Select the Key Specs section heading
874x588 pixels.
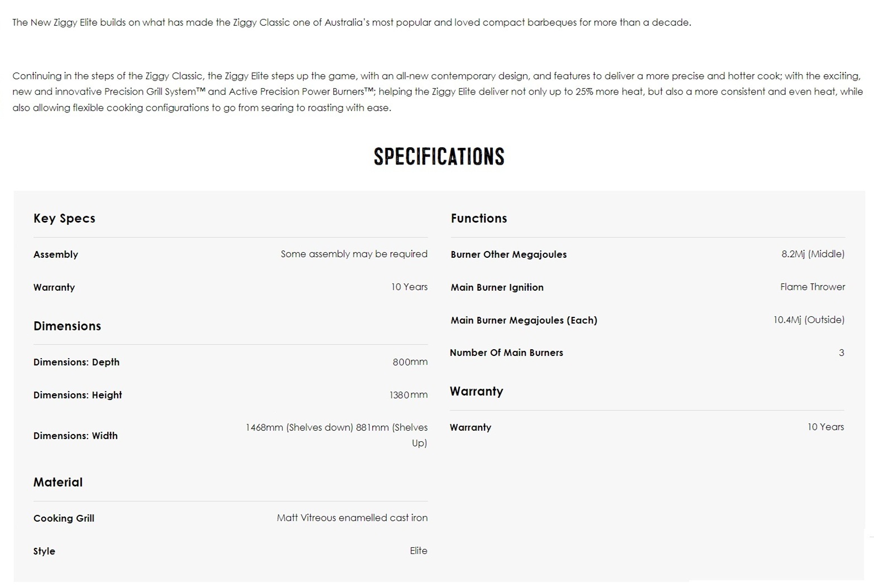64,218
